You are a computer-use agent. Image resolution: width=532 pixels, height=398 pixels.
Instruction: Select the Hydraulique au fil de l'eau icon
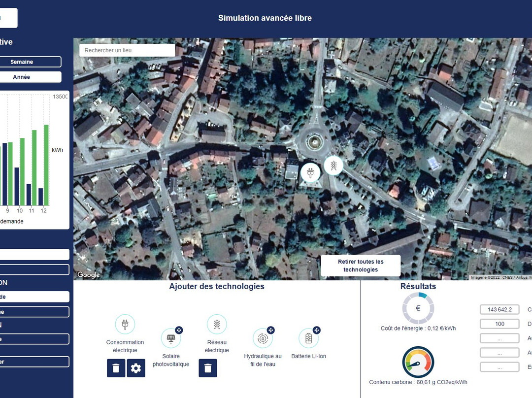coord(263,338)
